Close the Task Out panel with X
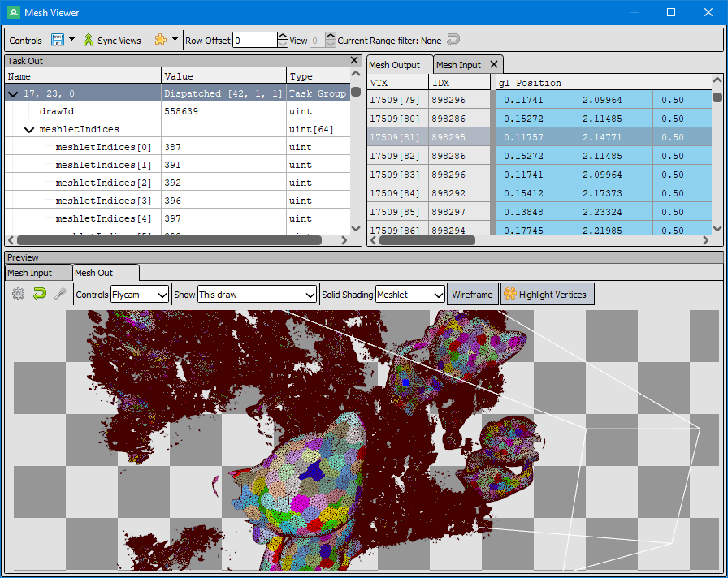 click(354, 61)
